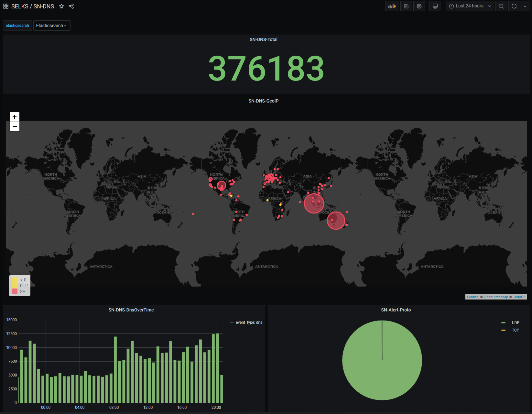Open the OpenStreetMap attribution link
532x414 pixels.
pyautogui.click(x=496, y=297)
